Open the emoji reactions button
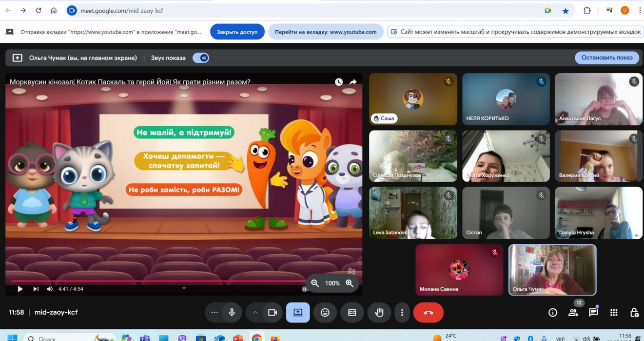Viewport: 644px width, 341px height. pyautogui.click(x=325, y=312)
